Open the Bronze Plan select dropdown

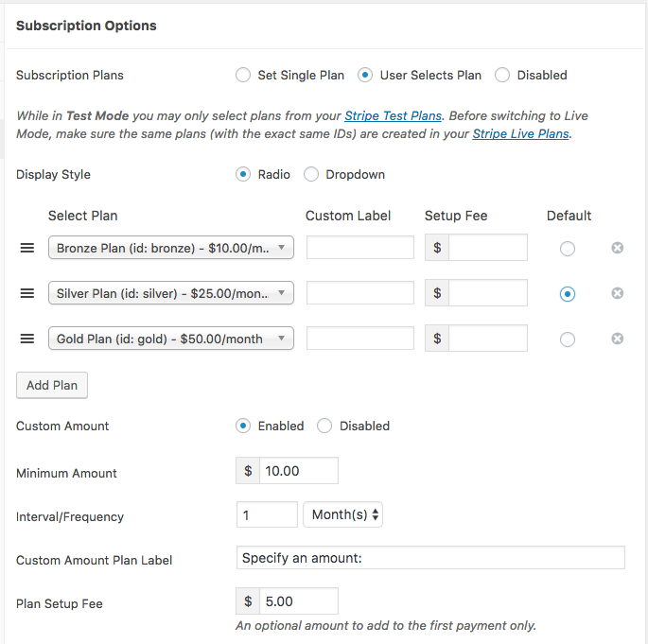[x=171, y=248]
